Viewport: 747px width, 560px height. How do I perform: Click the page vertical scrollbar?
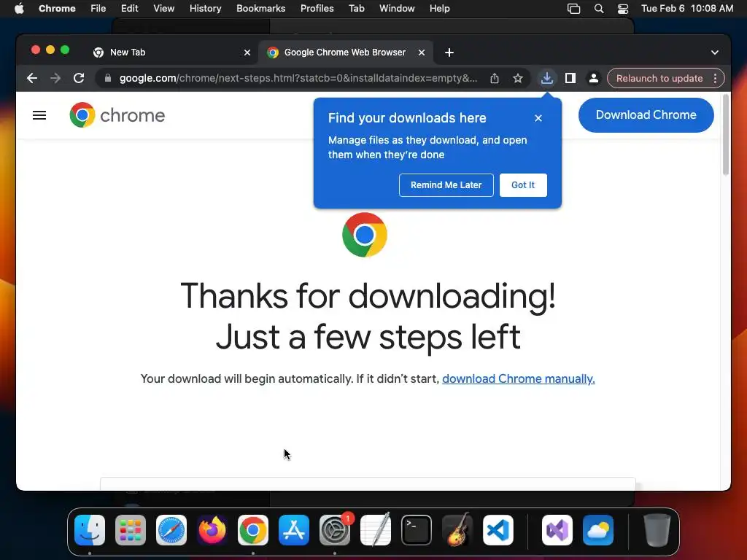[726, 135]
